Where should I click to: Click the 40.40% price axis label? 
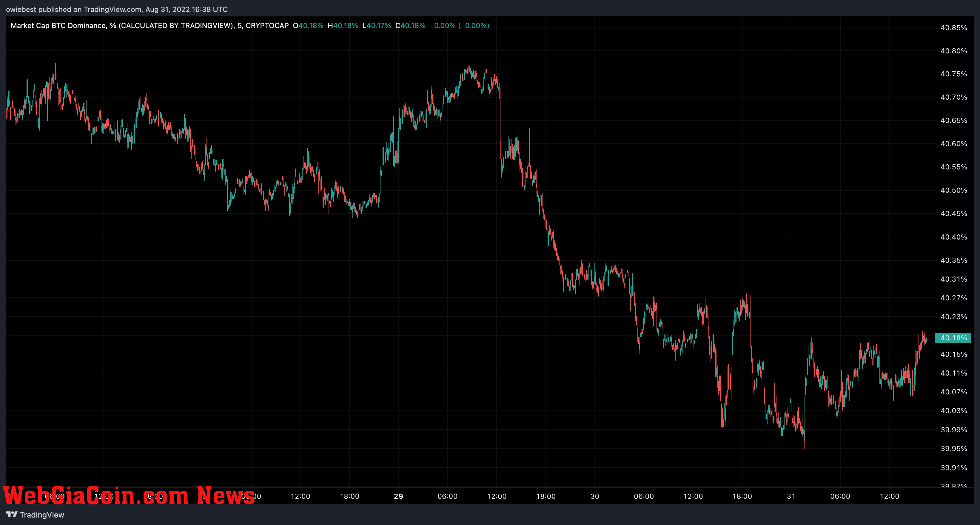click(954, 237)
